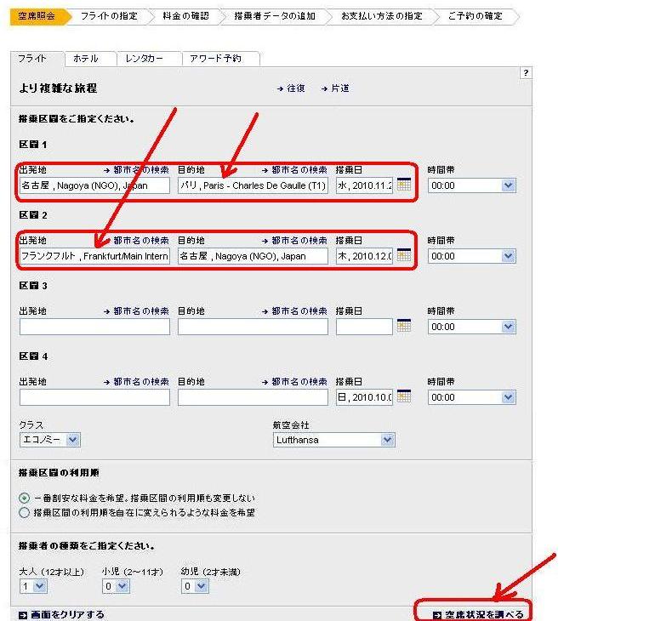Open calendar icon for Segment 2 date

click(x=404, y=255)
